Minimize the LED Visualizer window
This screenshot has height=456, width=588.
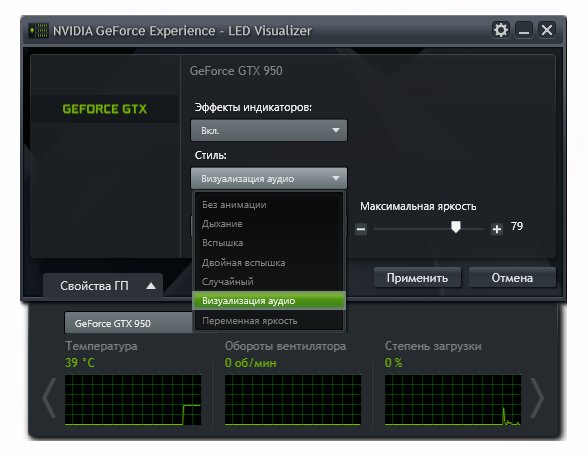coord(524,30)
